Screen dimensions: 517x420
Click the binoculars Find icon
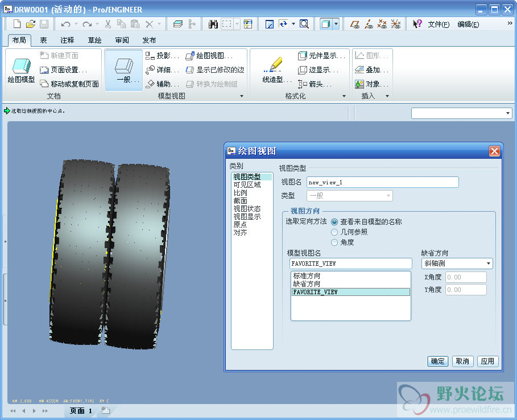tap(214, 24)
